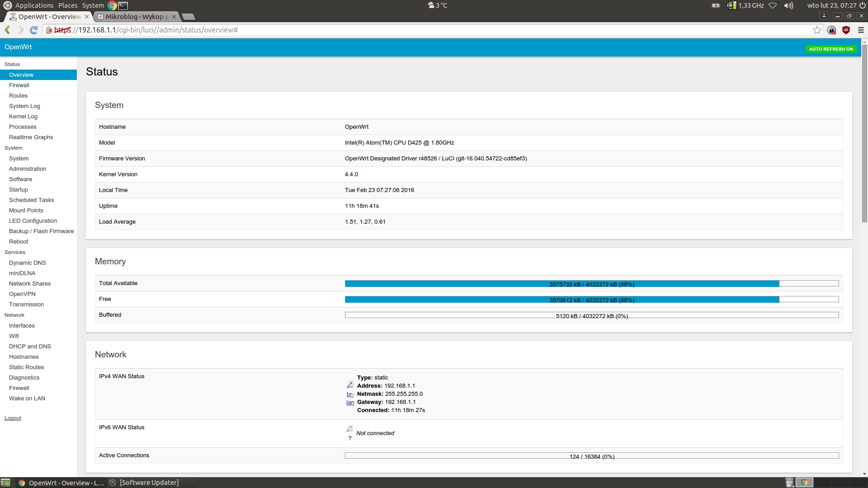Open the Applications menu

tap(34, 5)
